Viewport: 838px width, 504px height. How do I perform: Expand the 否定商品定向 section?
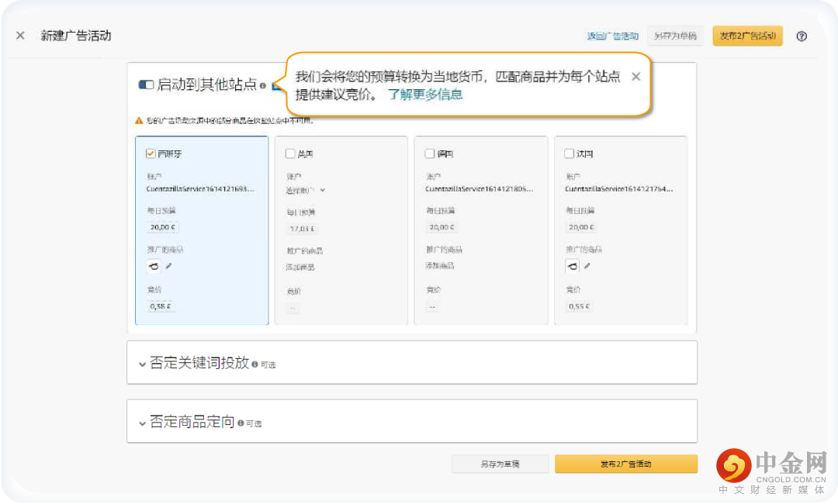click(142, 423)
